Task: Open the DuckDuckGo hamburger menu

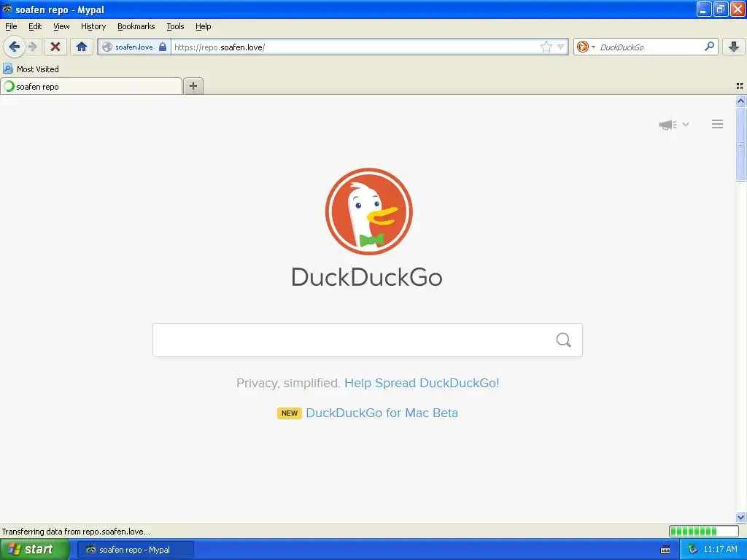Action: (718, 124)
